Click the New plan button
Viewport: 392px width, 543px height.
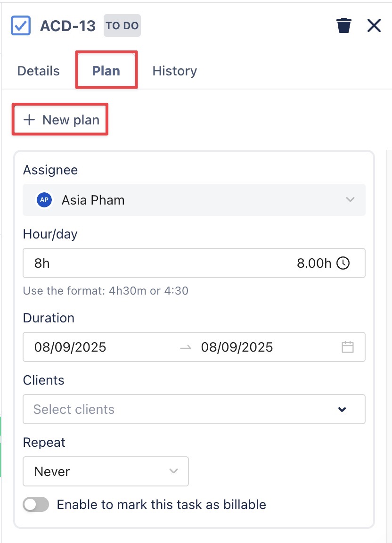coord(61,120)
